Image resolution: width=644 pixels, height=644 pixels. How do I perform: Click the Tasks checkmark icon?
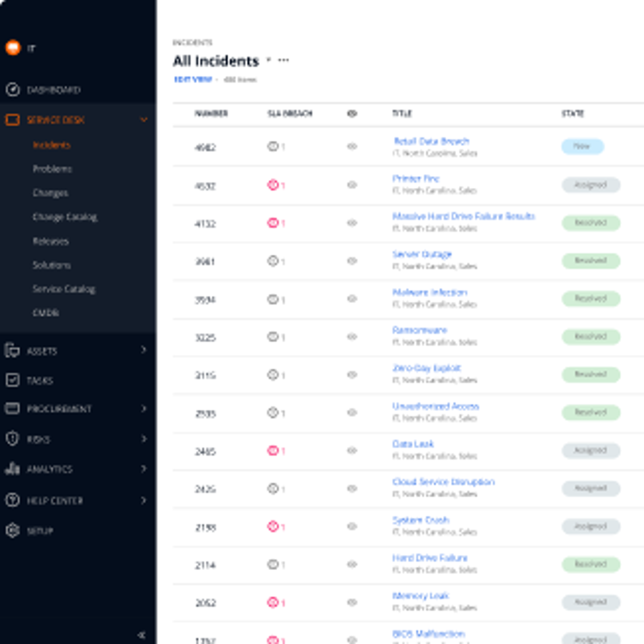(13, 380)
